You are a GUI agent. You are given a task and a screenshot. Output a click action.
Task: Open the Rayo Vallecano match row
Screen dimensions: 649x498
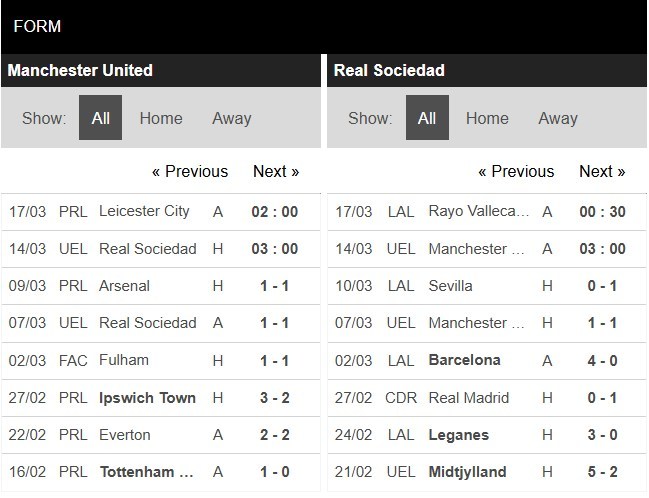487,212
